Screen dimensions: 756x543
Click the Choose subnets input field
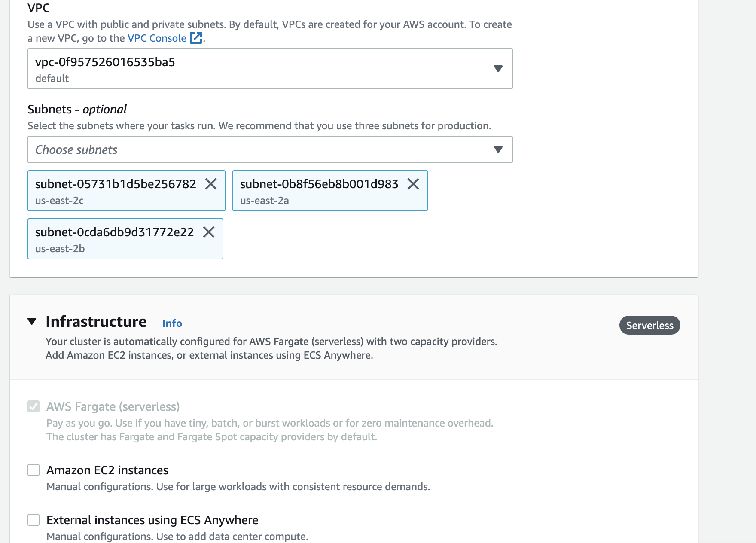pos(172,149)
